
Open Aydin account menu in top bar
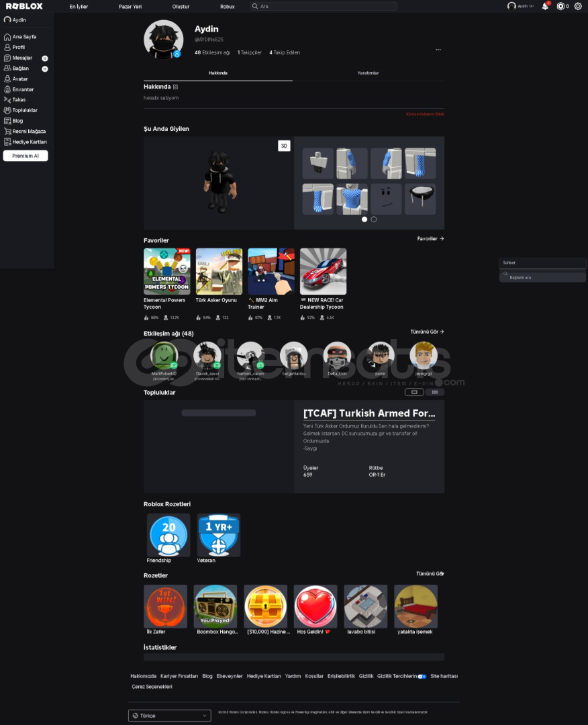(520, 6)
